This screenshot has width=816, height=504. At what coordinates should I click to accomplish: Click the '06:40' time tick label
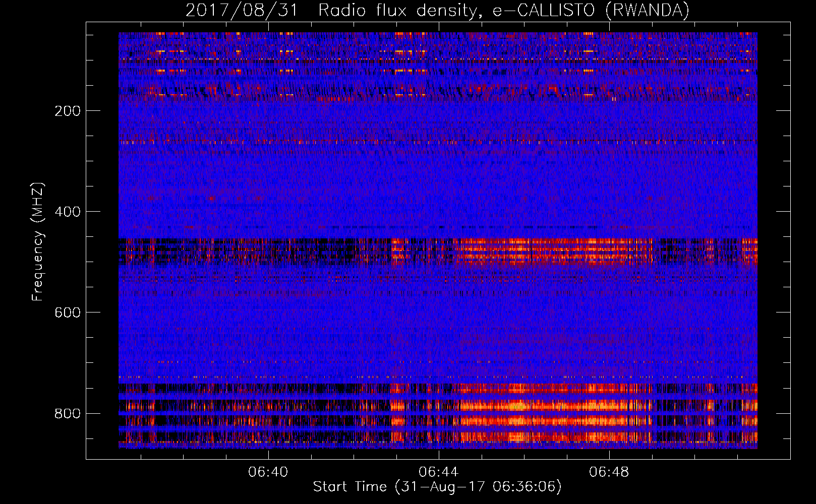pyautogui.click(x=268, y=472)
